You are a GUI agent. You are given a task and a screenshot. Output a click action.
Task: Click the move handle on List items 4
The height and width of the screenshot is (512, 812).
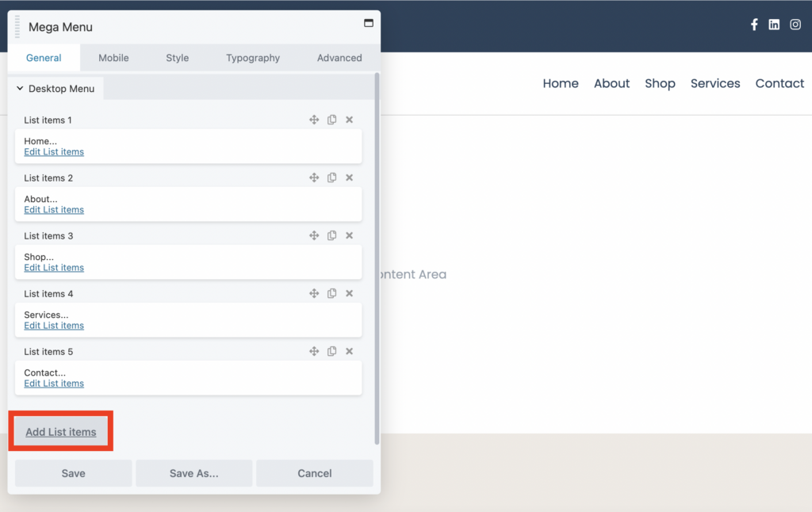(x=314, y=293)
